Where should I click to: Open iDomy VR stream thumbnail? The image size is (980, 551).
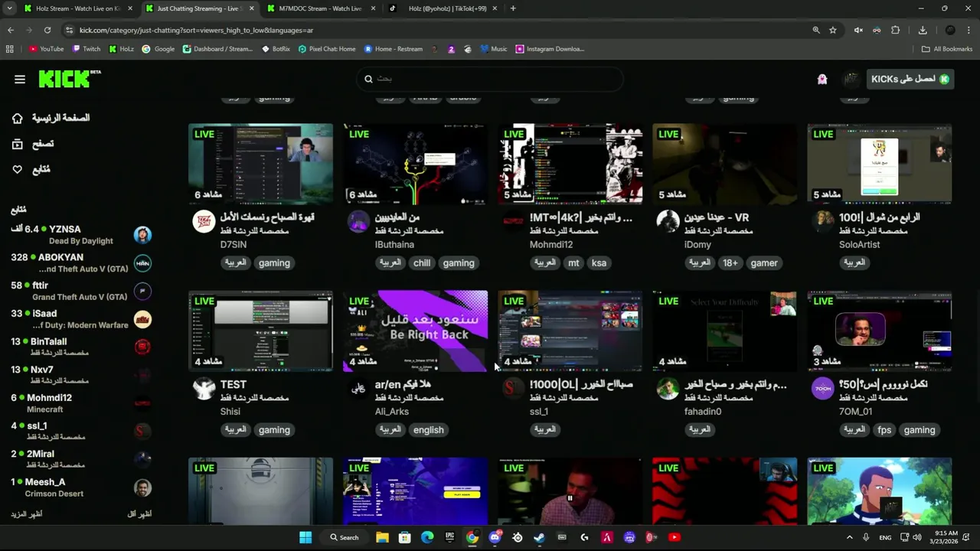[x=724, y=164]
